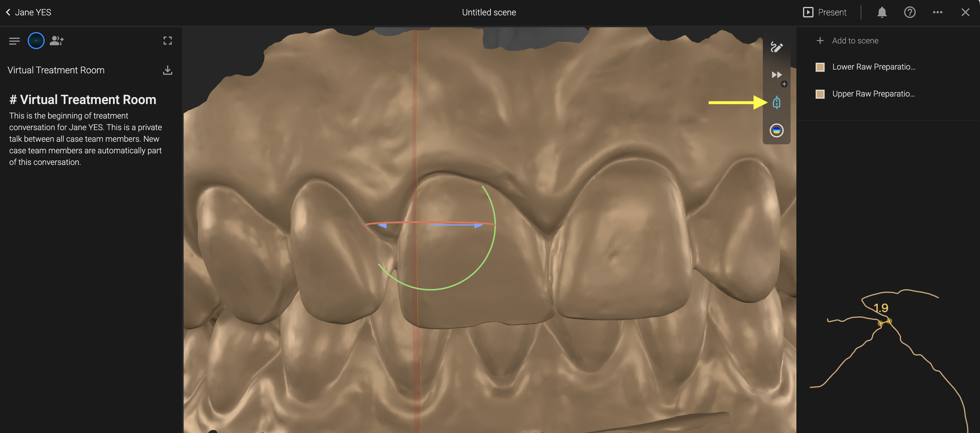Viewport: 980px width, 433px height.
Task: Activate the highlighted tooth section tool
Action: (776, 102)
